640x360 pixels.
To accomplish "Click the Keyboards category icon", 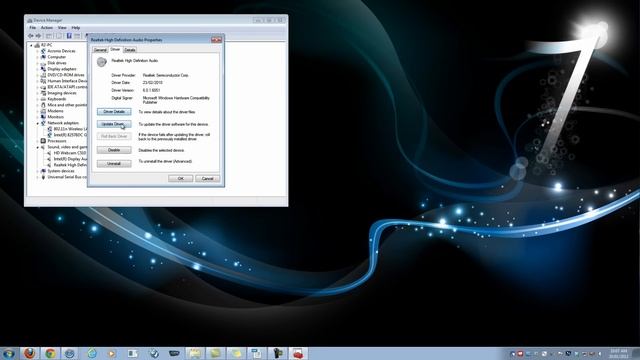I will tap(43, 99).
